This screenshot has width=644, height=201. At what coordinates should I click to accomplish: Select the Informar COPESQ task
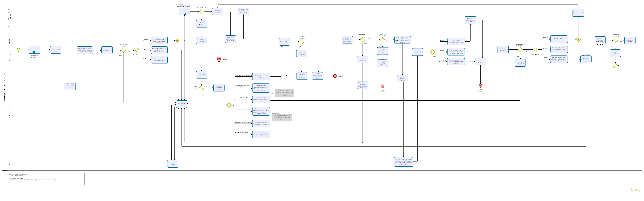tap(201, 24)
